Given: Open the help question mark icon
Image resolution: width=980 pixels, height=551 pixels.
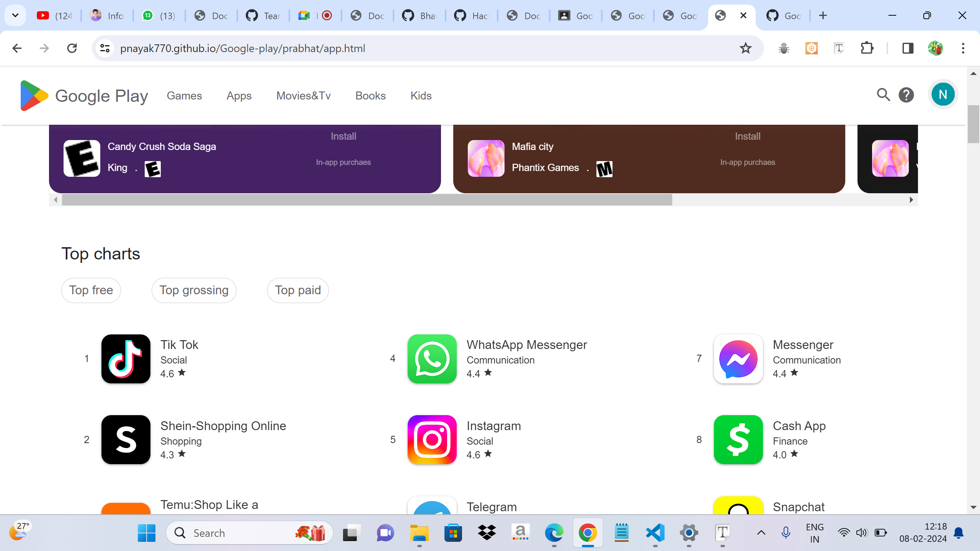Looking at the screenshot, I should coord(906,95).
